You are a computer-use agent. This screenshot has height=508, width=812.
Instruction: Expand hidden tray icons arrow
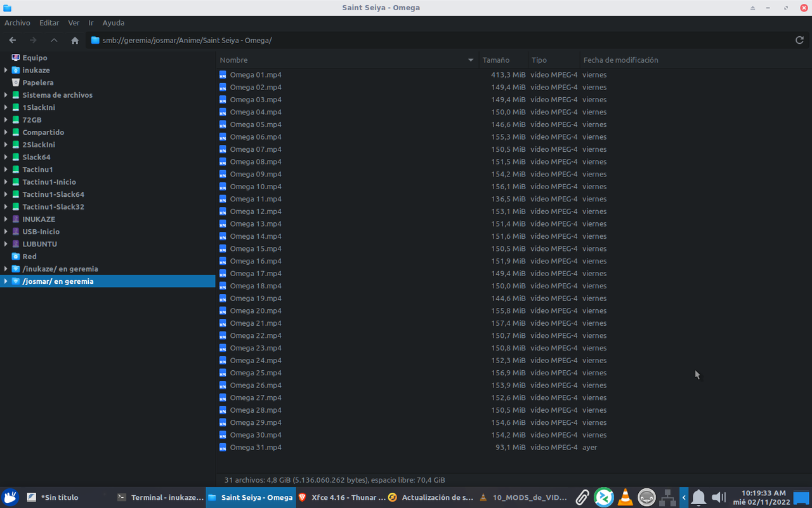coord(684,497)
